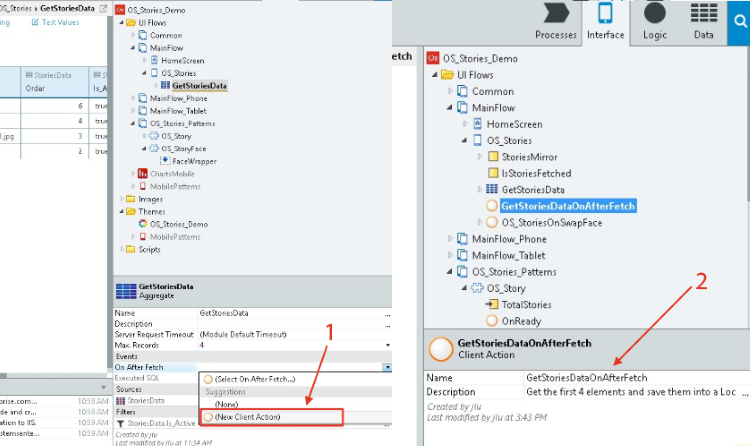Open the On After Fetch dropdown arrow
Image resolution: width=750 pixels, height=446 pixels.
pyautogui.click(x=386, y=368)
